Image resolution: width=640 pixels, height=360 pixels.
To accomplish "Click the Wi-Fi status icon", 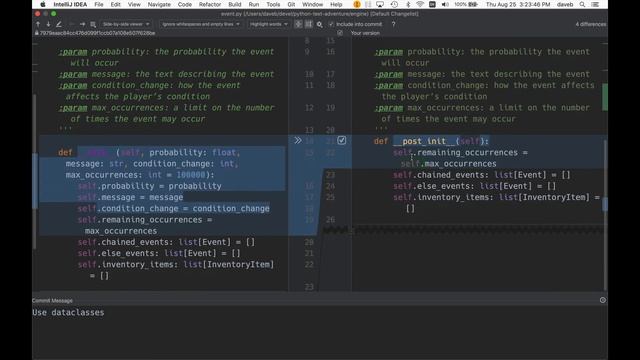I will click(420, 4).
